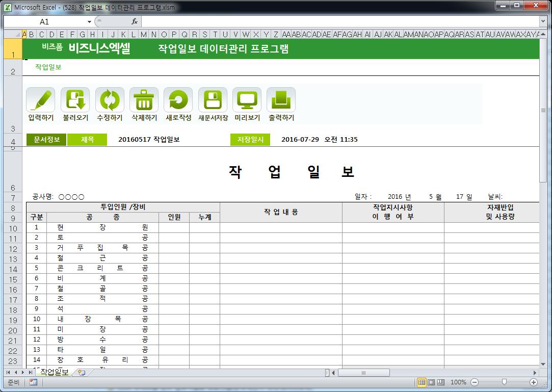Viewport: 552px width, 392px height.
Task: Click the horizontal scrollbar right arrow
Action: tap(535, 373)
